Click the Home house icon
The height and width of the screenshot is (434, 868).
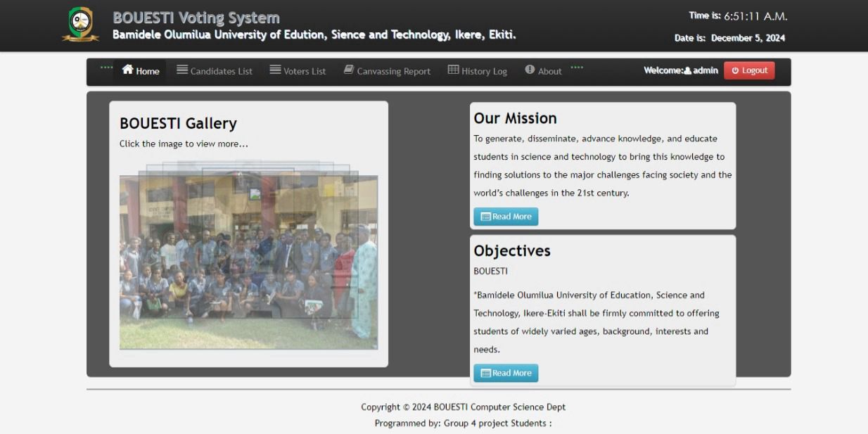127,70
